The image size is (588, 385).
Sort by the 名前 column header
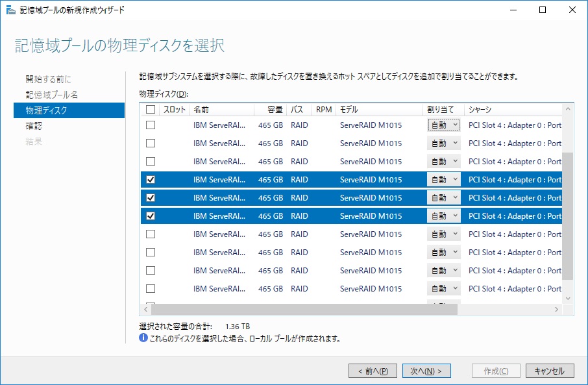click(221, 109)
